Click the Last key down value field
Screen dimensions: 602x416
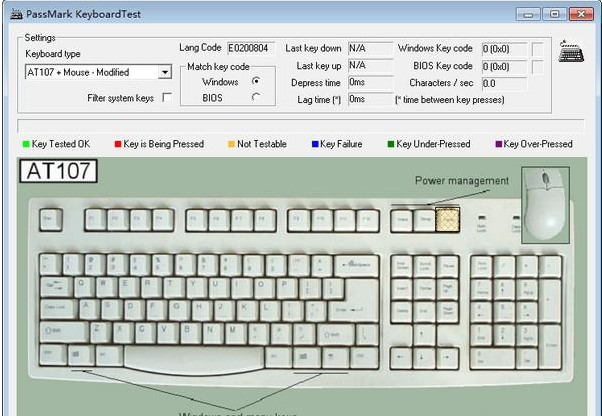click(x=370, y=48)
